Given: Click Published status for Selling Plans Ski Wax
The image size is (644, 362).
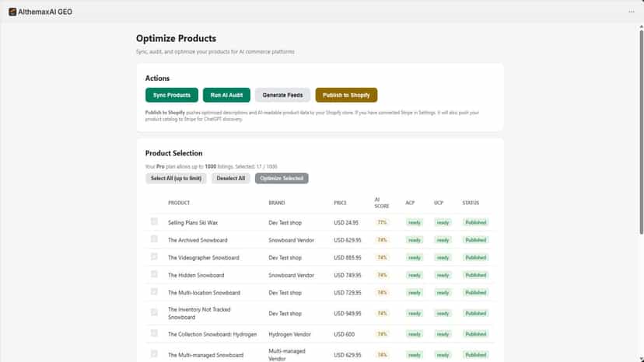Looking at the screenshot, I should click(475, 222).
